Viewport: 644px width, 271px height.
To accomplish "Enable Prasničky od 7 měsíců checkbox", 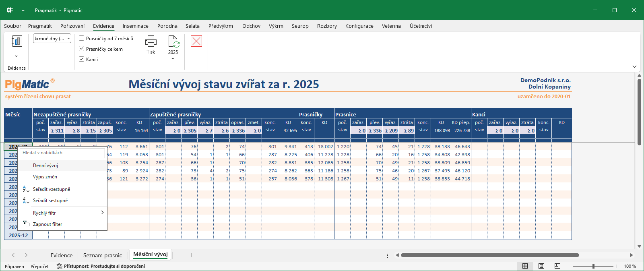I will click(x=82, y=38).
